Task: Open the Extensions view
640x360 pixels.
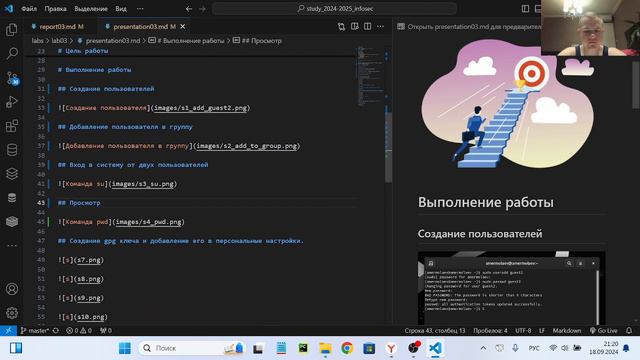Action: (x=12, y=126)
